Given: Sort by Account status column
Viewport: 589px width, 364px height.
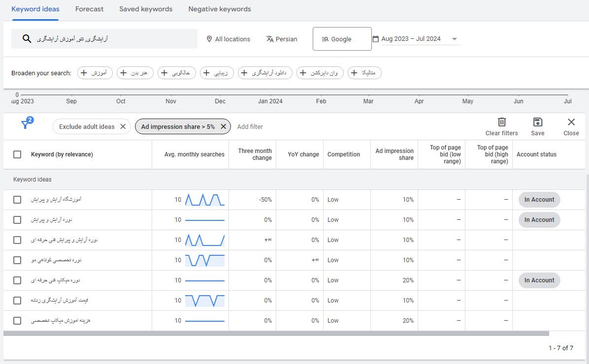Looking at the screenshot, I should pos(536,154).
